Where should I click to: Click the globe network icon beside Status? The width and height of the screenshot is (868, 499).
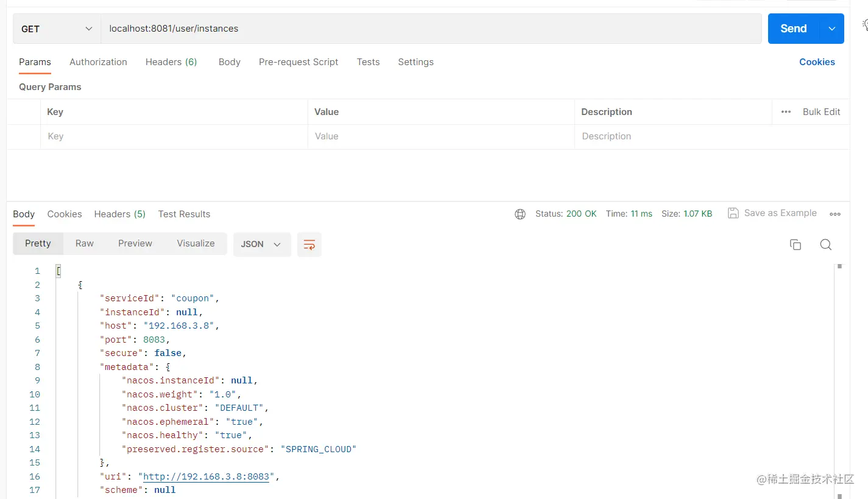[520, 214]
